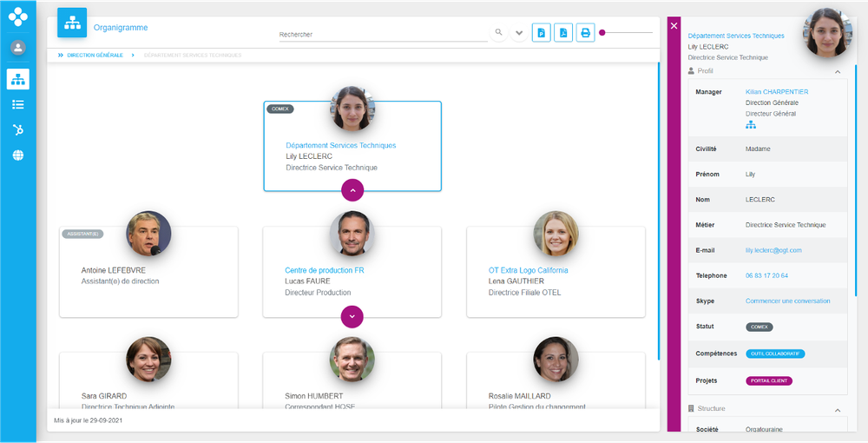Export the chart to PDF
Screen dimensions: 868x443
(x=563, y=33)
